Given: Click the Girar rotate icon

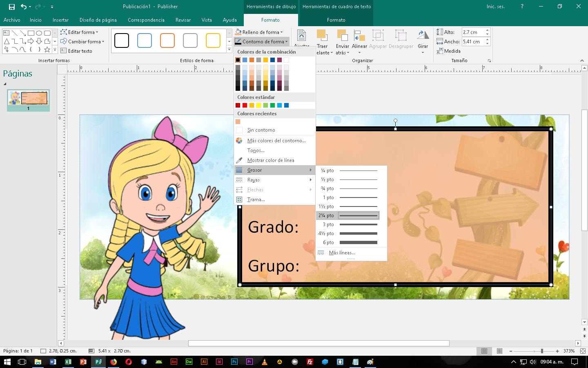Looking at the screenshot, I should pos(423,36).
